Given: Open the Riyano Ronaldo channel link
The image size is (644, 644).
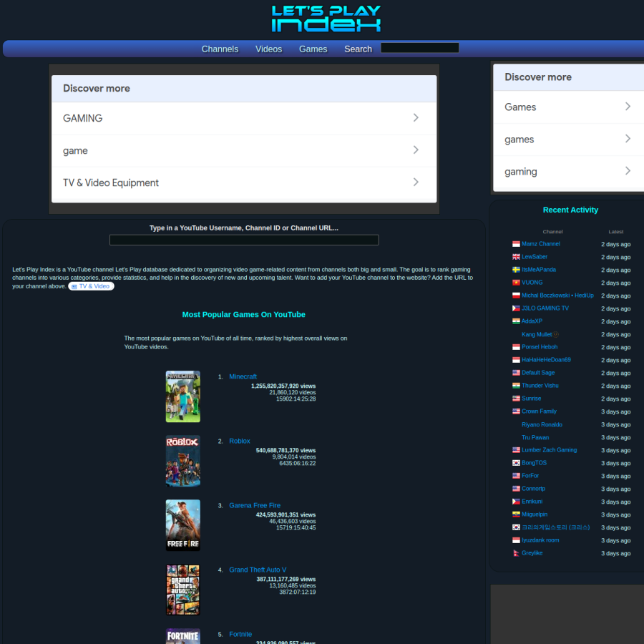Looking at the screenshot, I should pos(542,424).
